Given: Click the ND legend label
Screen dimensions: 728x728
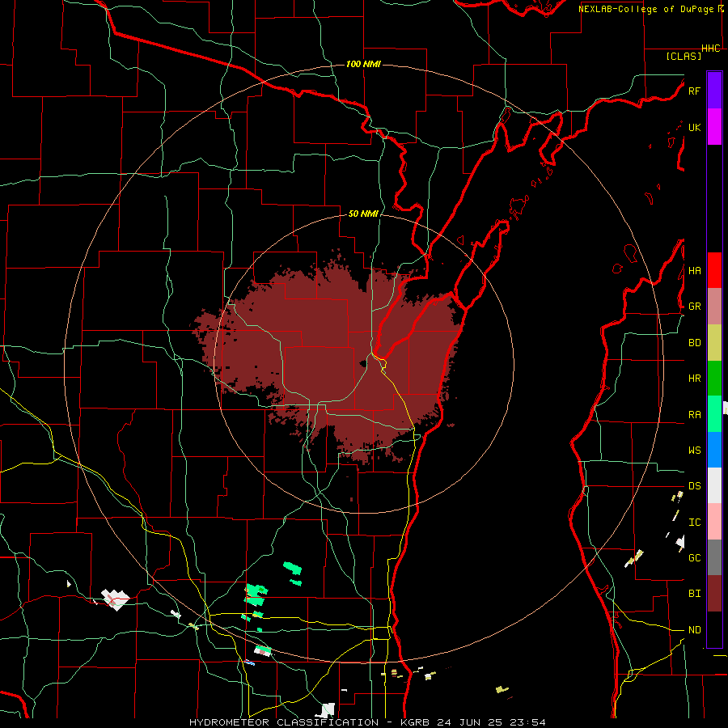Looking at the screenshot, I should [x=695, y=630].
